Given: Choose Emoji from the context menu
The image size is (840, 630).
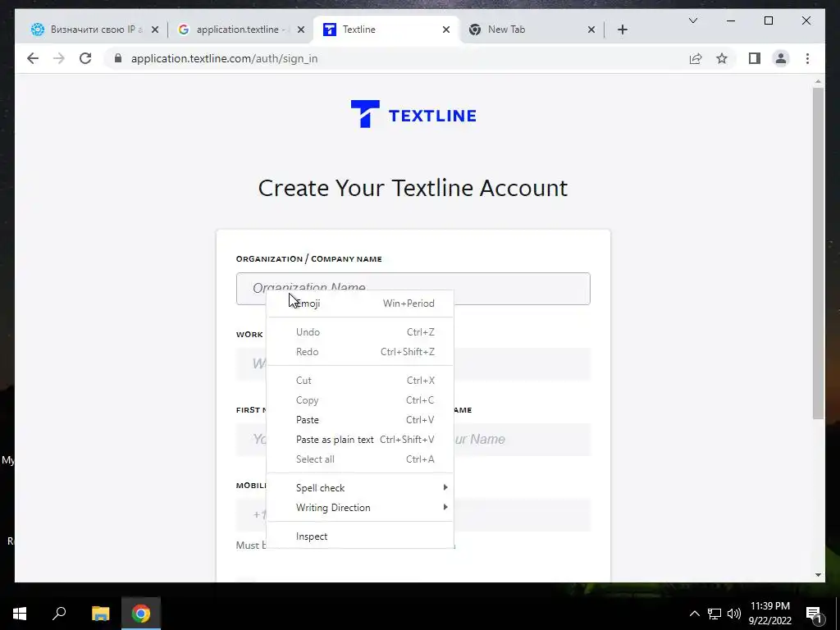Looking at the screenshot, I should pyautogui.click(x=360, y=304).
